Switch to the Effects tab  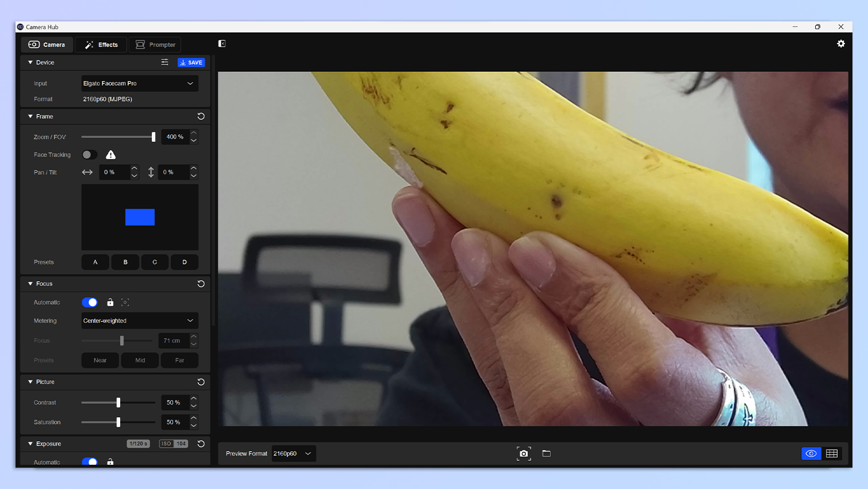(101, 45)
